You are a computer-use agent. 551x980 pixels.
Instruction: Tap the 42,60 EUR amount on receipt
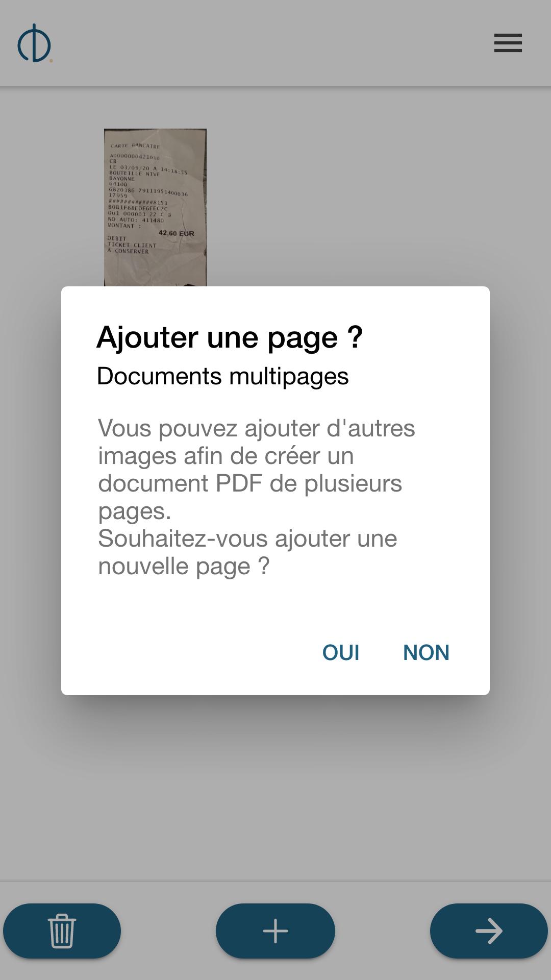177,233
